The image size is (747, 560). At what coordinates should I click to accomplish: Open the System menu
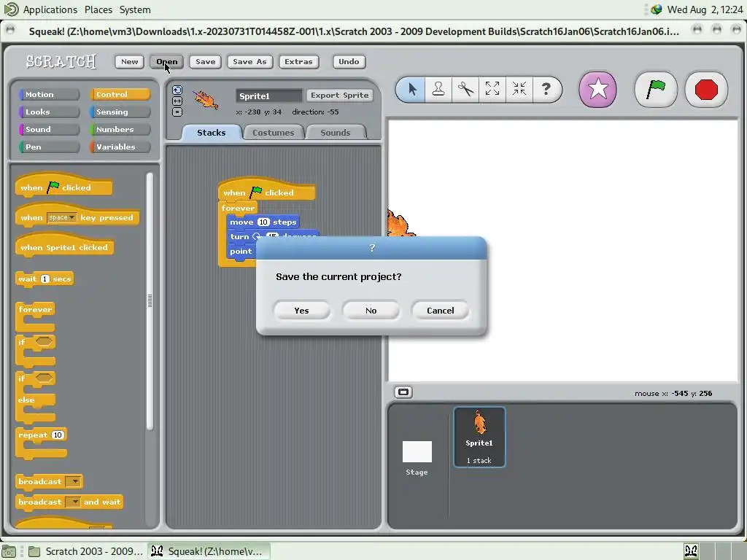pyautogui.click(x=135, y=9)
